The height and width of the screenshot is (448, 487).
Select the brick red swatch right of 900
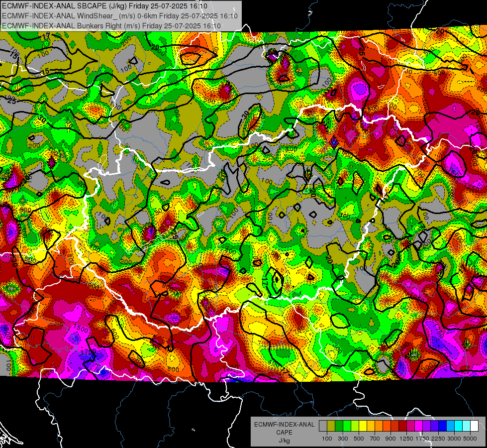395,426
